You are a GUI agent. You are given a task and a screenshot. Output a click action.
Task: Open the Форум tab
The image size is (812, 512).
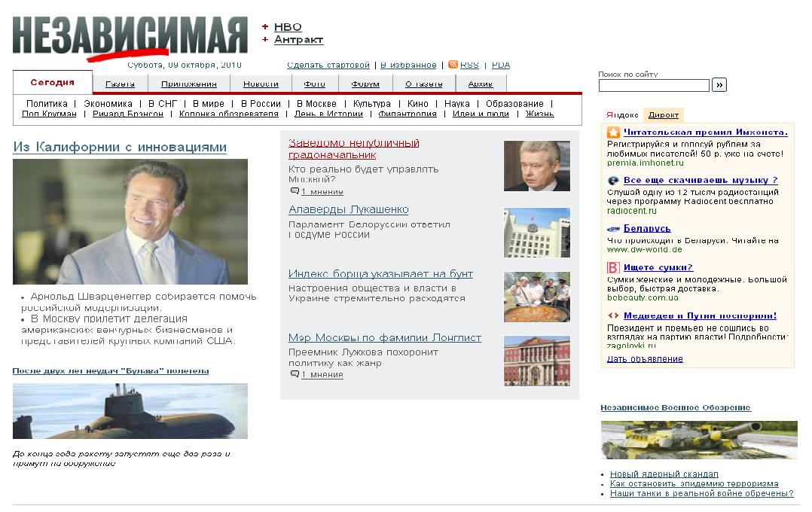point(365,84)
